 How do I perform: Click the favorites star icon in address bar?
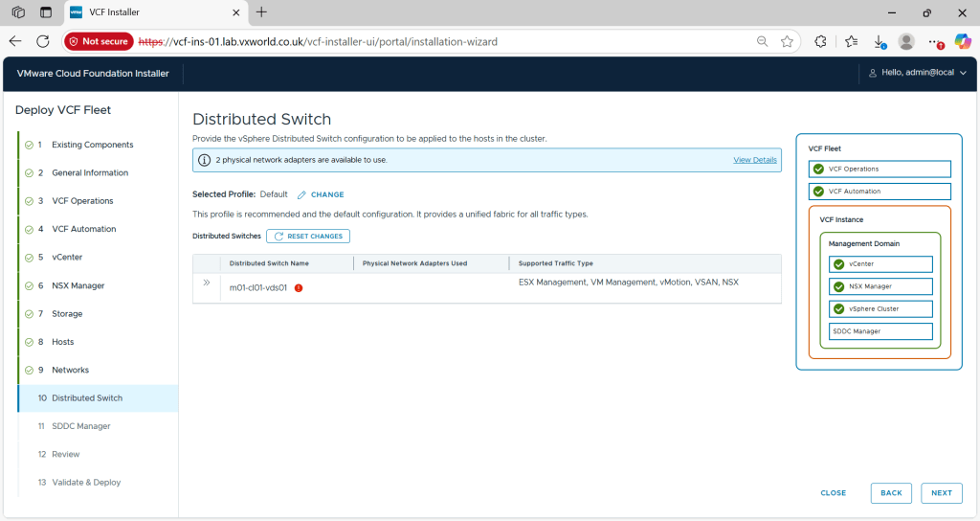[x=787, y=41]
